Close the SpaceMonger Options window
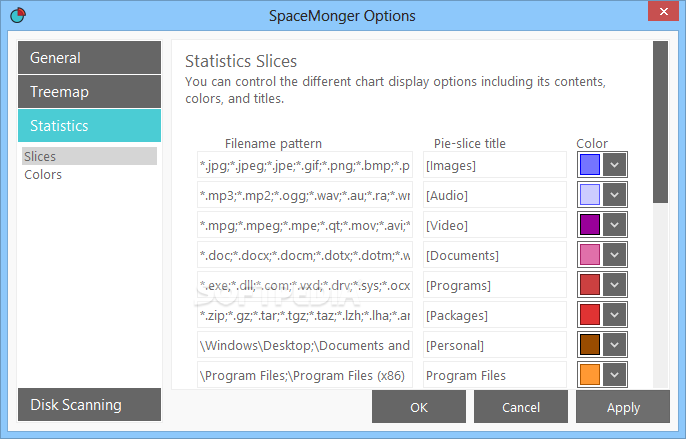This screenshot has width=686, height=439. (x=663, y=11)
